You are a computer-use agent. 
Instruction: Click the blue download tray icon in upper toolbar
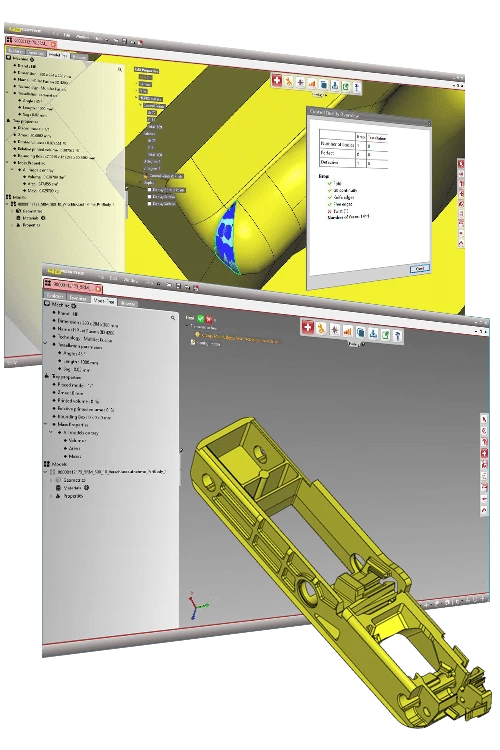(x=335, y=86)
